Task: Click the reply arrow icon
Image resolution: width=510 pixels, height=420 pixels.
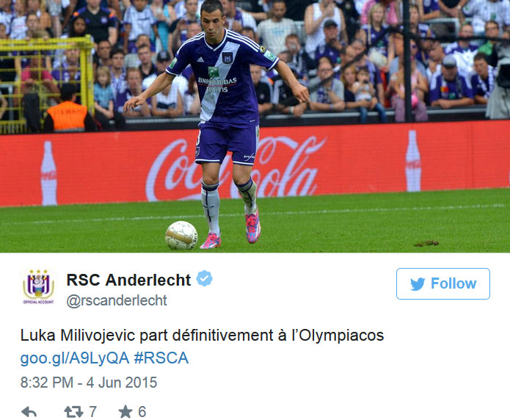Action: click(x=29, y=412)
